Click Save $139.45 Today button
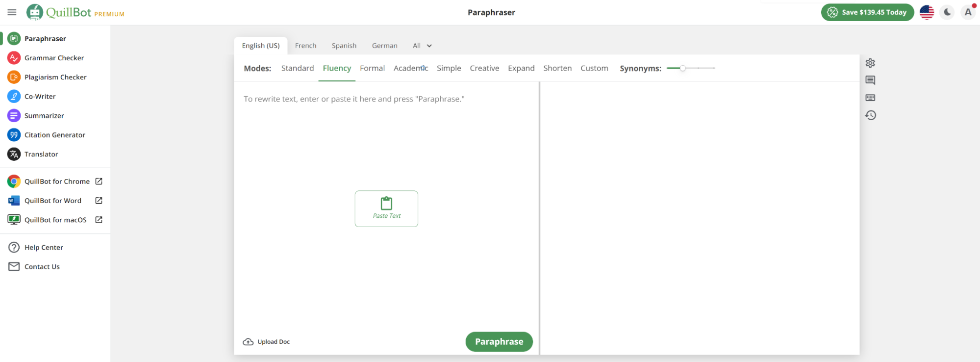The width and height of the screenshot is (980, 362). pyautogui.click(x=867, y=12)
